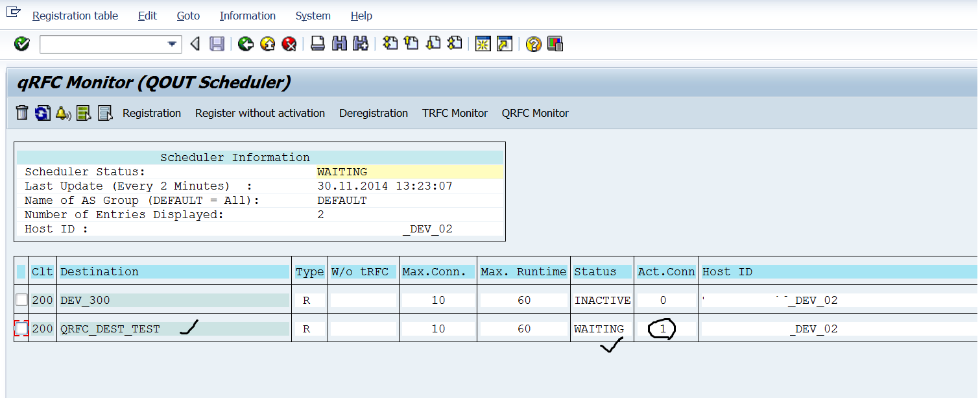
Task: Click the Refresh icon in application toolbar
Action: click(x=43, y=113)
